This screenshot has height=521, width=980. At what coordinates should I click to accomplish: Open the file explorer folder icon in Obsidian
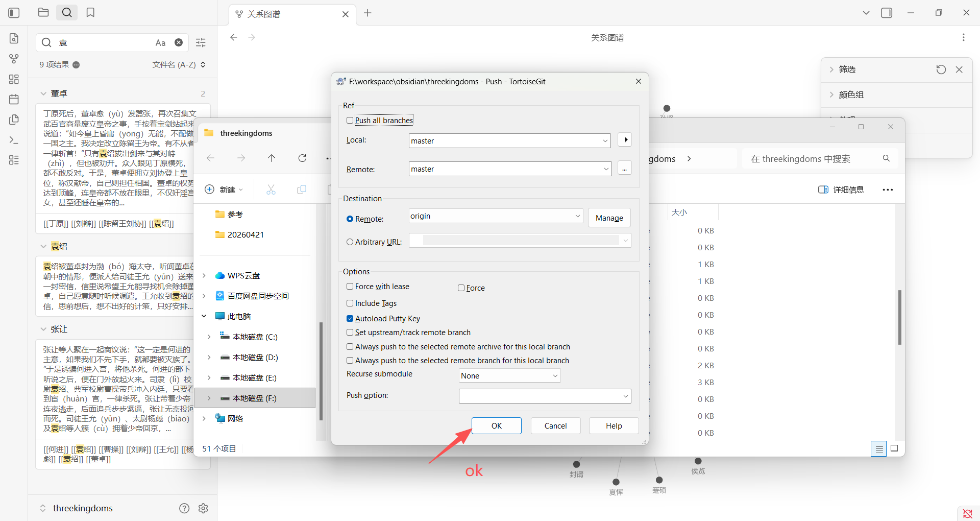pos(43,12)
